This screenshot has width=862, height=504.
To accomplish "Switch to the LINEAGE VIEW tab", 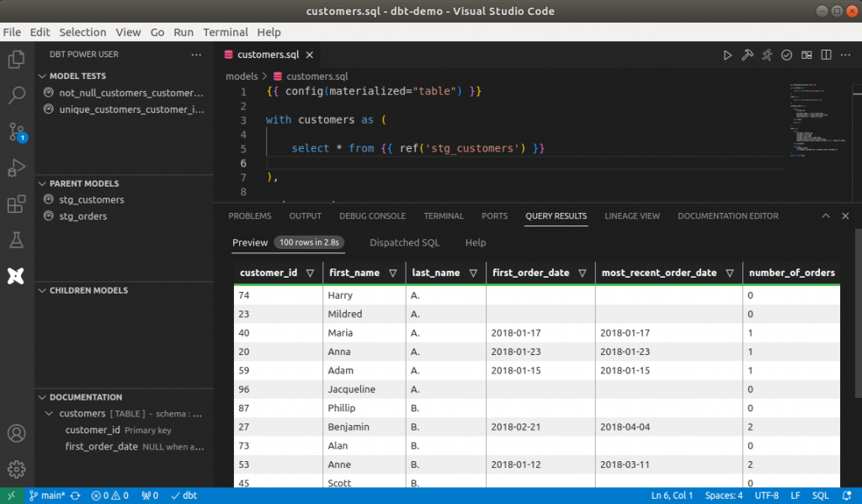I will click(632, 216).
